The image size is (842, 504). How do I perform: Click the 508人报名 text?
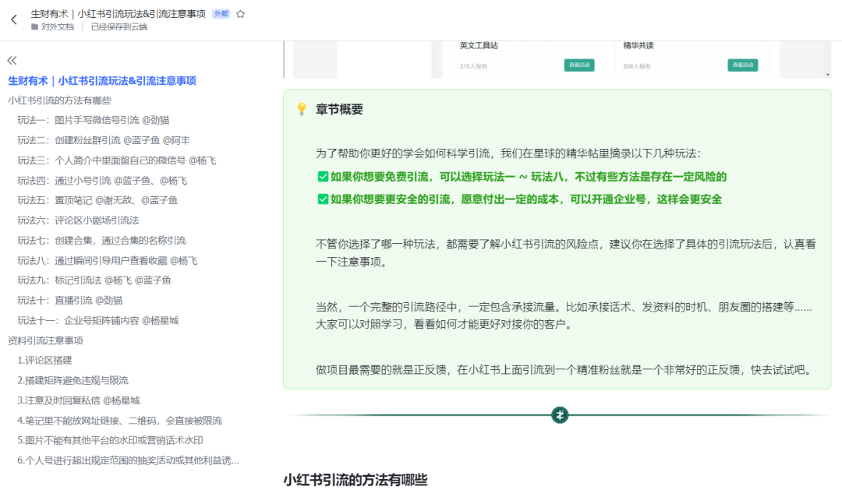[637, 66]
